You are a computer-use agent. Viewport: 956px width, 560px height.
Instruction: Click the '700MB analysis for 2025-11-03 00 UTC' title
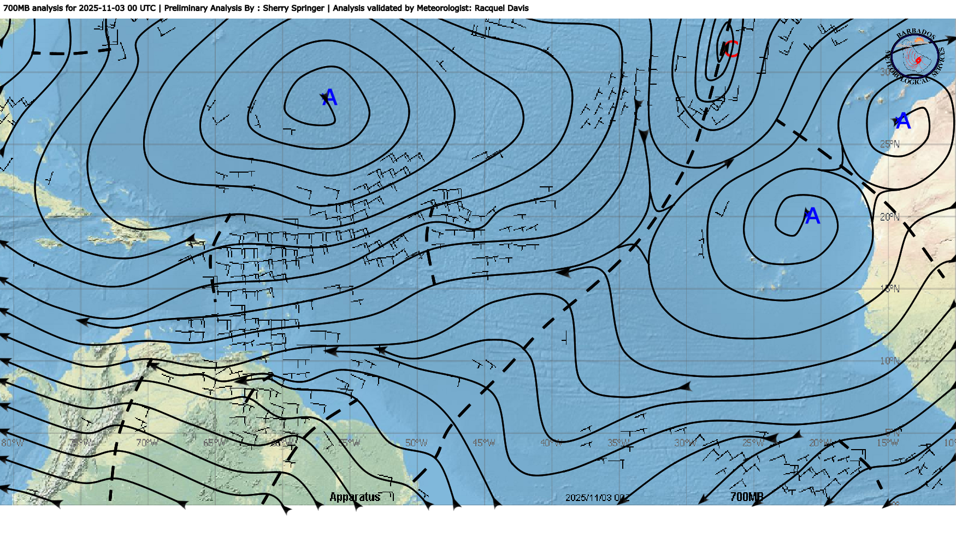coord(79,8)
